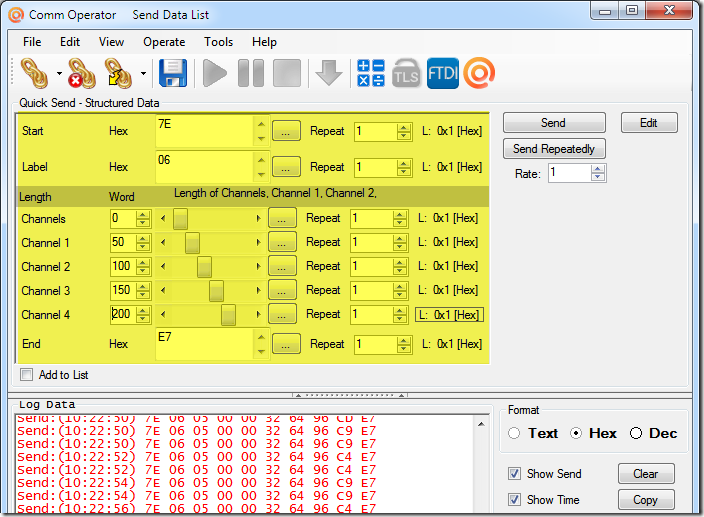Click the browse (...) button in Start row

(x=286, y=131)
